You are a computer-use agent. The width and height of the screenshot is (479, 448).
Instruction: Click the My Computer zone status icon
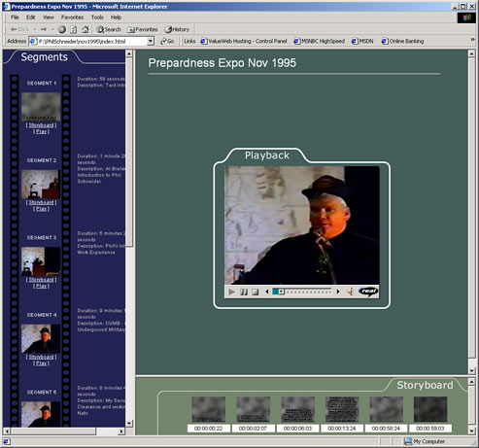[408, 441]
